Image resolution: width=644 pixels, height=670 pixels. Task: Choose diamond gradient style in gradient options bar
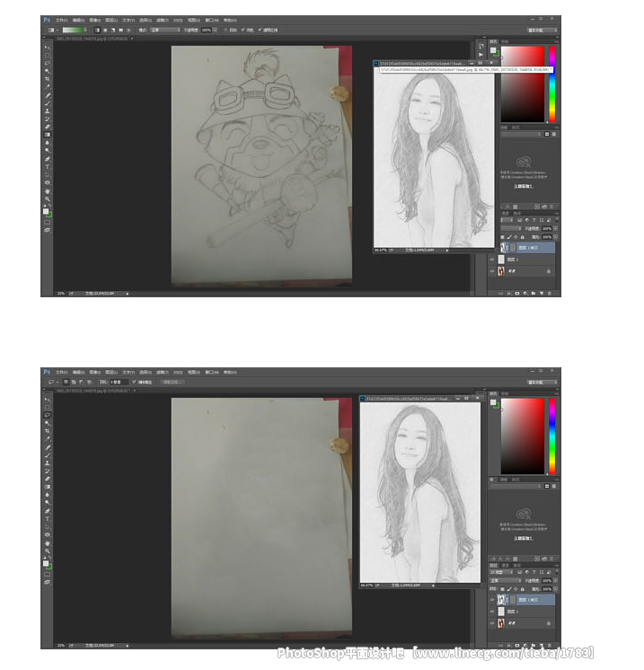(128, 31)
